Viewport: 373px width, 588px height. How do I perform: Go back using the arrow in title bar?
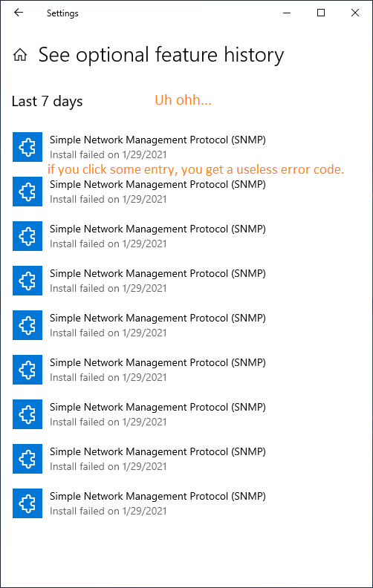click(19, 13)
